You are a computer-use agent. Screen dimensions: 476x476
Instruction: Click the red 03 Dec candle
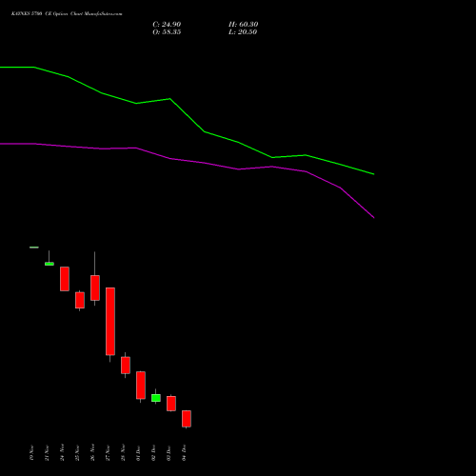pos(171,404)
